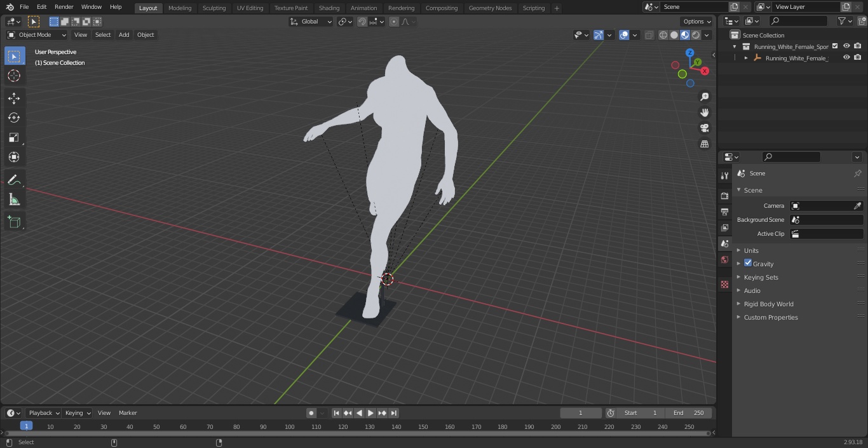The image size is (868, 448).
Task: Open the Render menu
Action: (64, 7)
